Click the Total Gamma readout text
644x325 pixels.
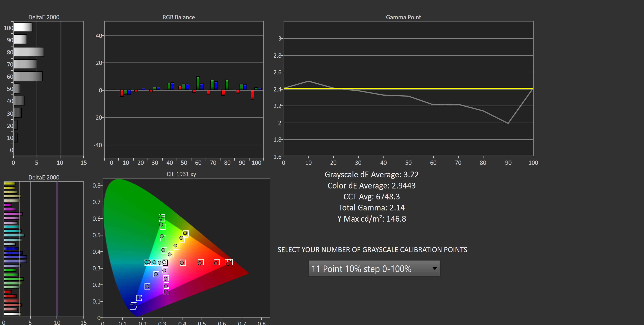pos(371,208)
